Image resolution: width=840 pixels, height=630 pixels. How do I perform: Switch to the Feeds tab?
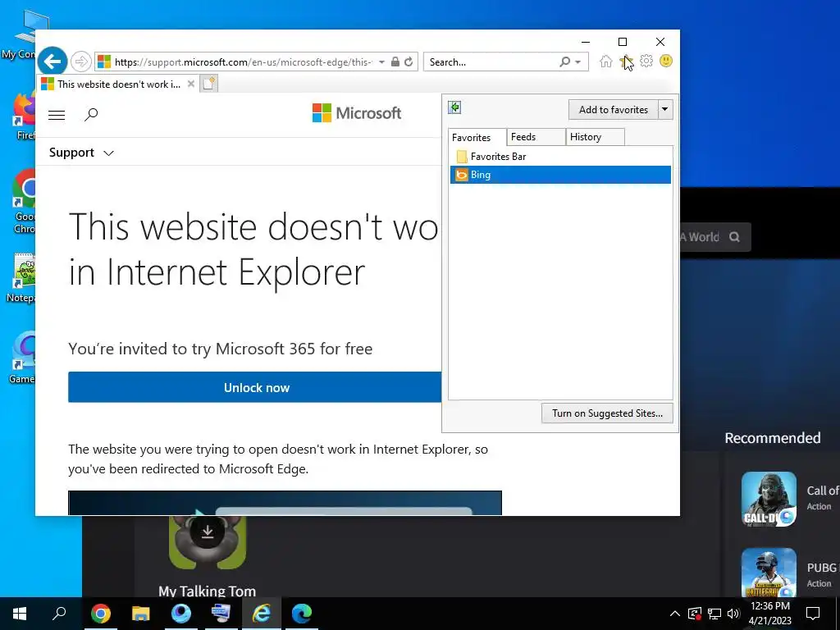click(x=535, y=137)
